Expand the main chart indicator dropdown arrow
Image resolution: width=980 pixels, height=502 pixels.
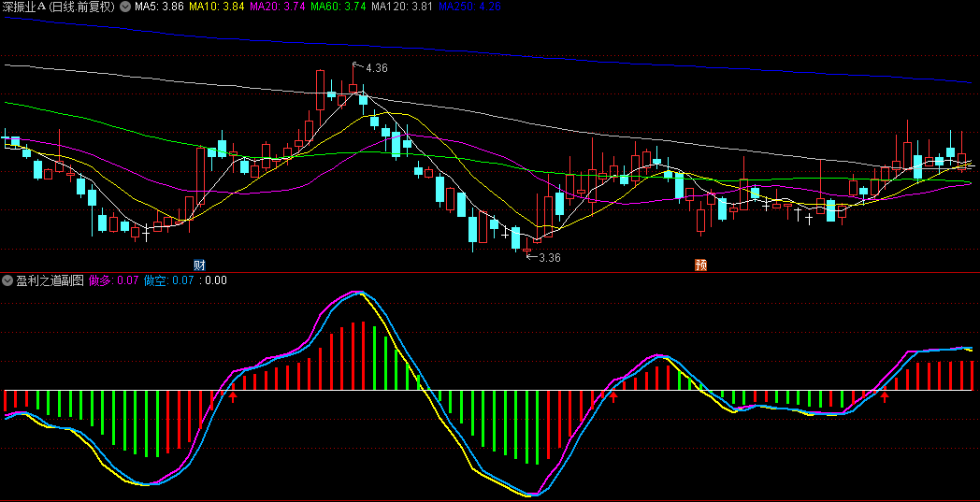[125, 7]
